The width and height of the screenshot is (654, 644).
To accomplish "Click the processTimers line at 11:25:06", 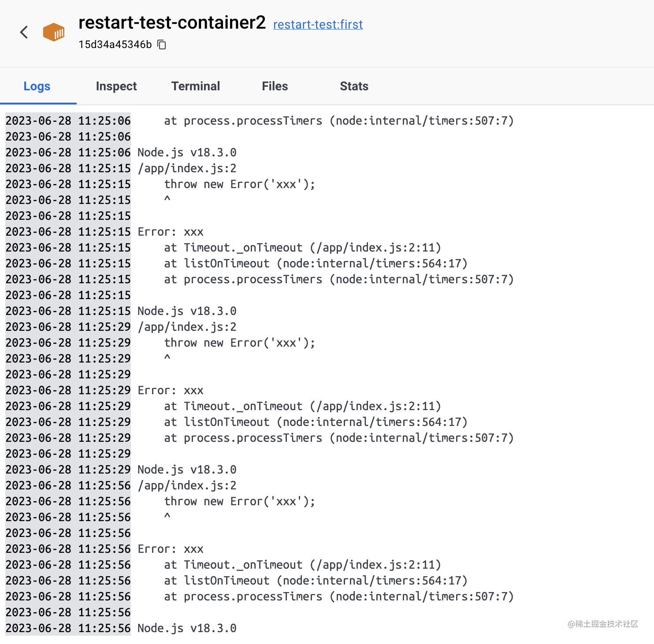I will coord(338,121).
